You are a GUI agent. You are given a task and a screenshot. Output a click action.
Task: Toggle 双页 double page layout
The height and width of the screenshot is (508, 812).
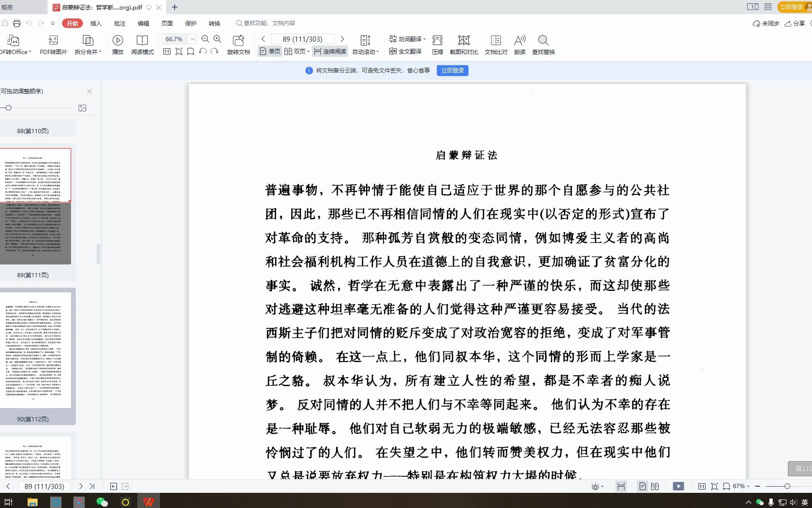pyautogui.click(x=297, y=51)
